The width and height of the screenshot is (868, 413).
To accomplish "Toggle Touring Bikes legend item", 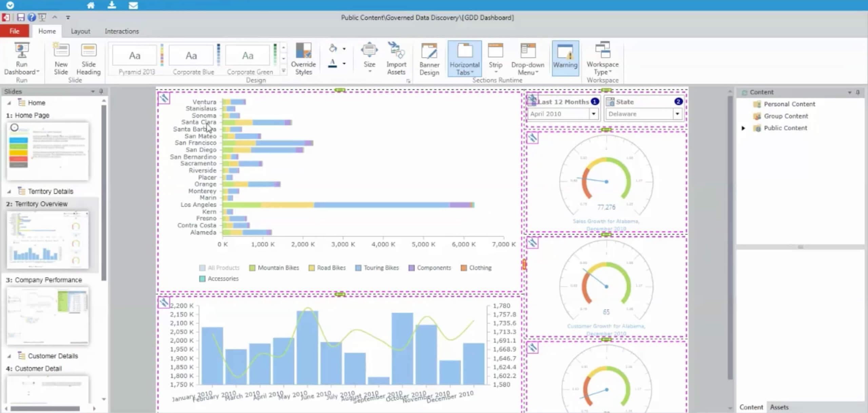I will pyautogui.click(x=377, y=268).
